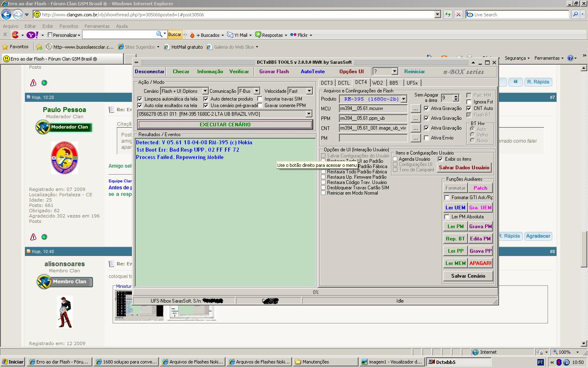588x368 pixels.
Task: Enable Ignora Fst checkbox
Action: tap(469, 102)
